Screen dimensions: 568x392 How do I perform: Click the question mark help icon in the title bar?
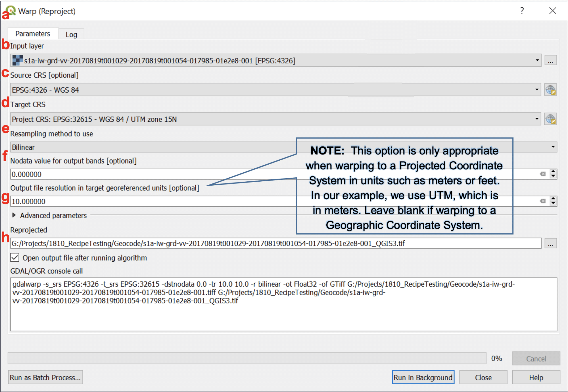pyautogui.click(x=522, y=11)
